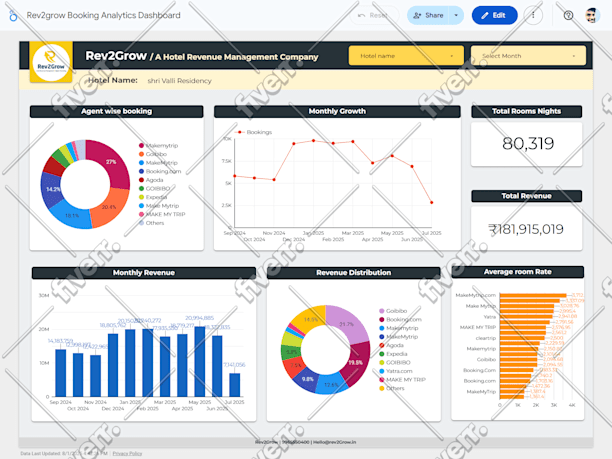Click the Yatra label in Average room Rate
The image size is (612, 459).
pyautogui.click(x=489, y=317)
